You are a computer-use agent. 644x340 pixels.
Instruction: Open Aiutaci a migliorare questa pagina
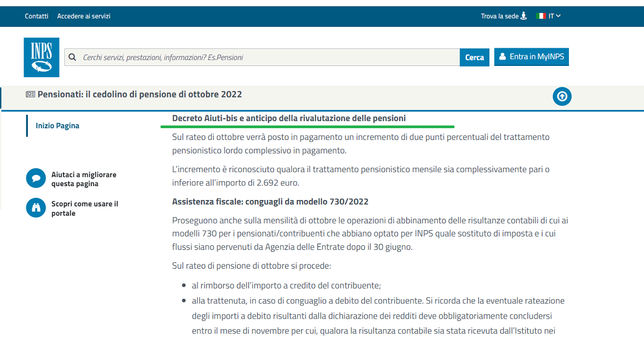pyautogui.click(x=84, y=179)
